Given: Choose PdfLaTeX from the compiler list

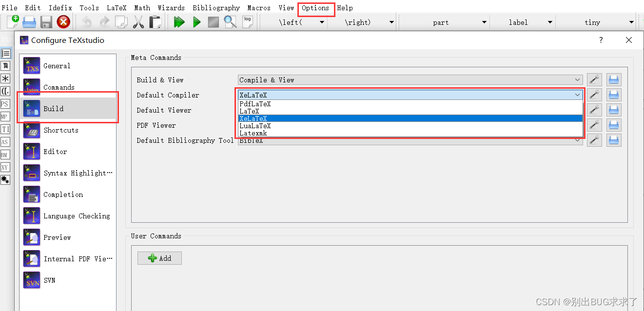Looking at the screenshot, I should tap(410, 104).
